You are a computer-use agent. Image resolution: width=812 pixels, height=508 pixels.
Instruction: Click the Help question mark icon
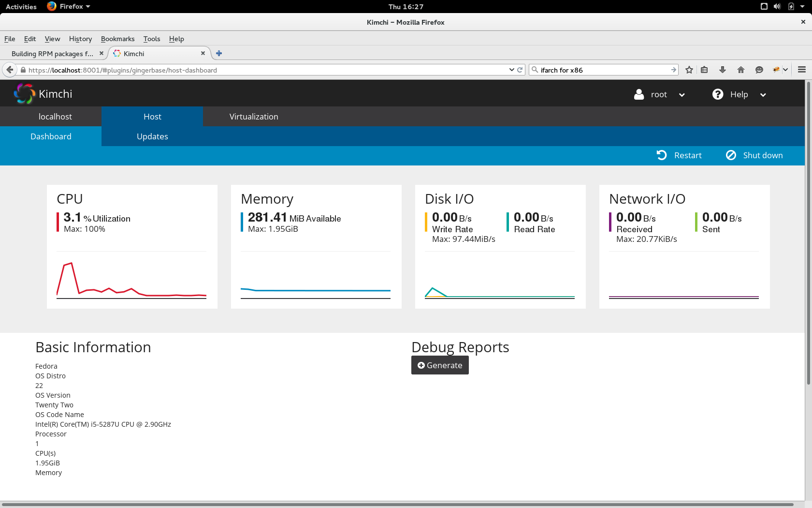[718, 94]
